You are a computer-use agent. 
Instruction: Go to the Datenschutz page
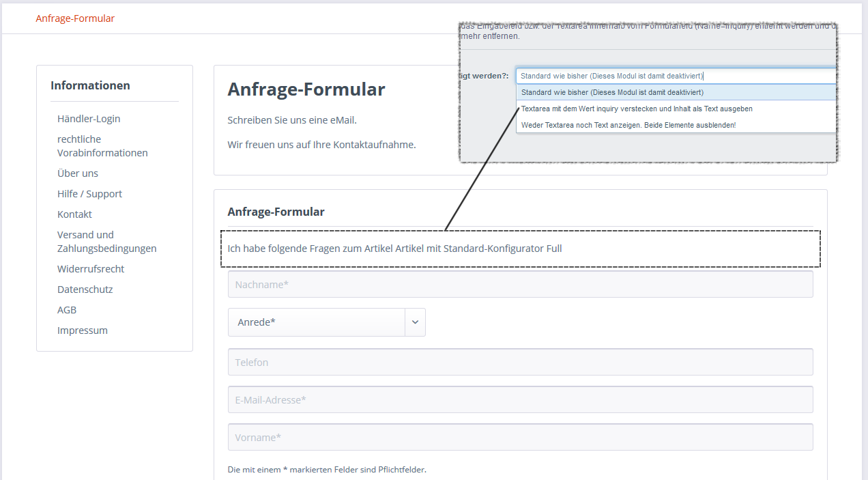[x=85, y=290]
